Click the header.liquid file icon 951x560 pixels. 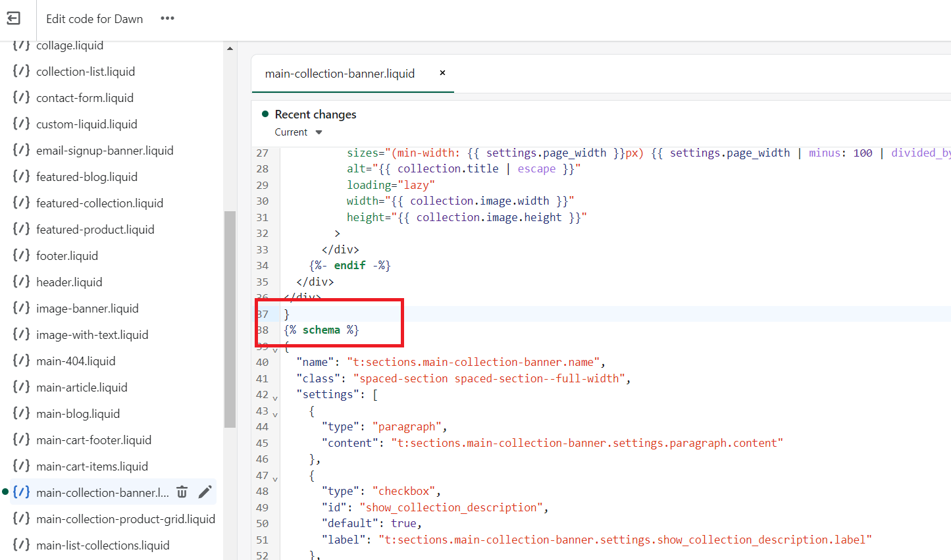22,282
